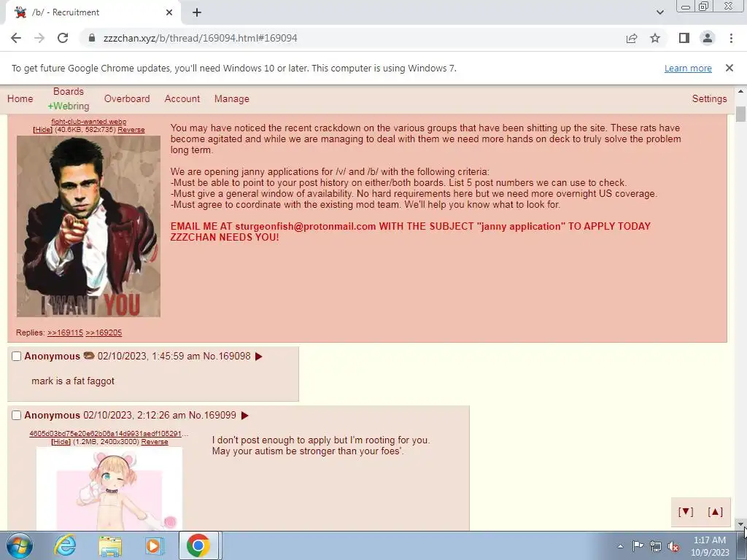Open Learn more about Chrome updates

[x=688, y=68]
